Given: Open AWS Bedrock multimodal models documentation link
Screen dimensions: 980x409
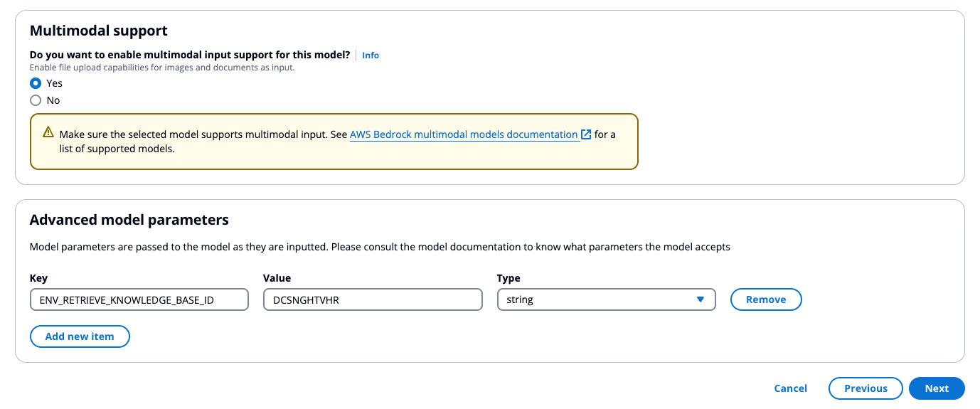Looking at the screenshot, I should [x=464, y=134].
